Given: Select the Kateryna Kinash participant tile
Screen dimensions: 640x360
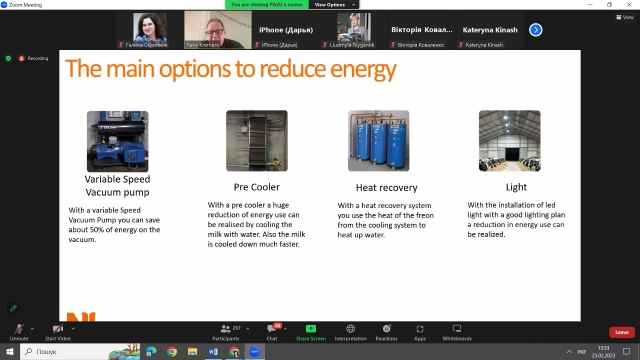Looking at the screenshot, I should 490,30.
